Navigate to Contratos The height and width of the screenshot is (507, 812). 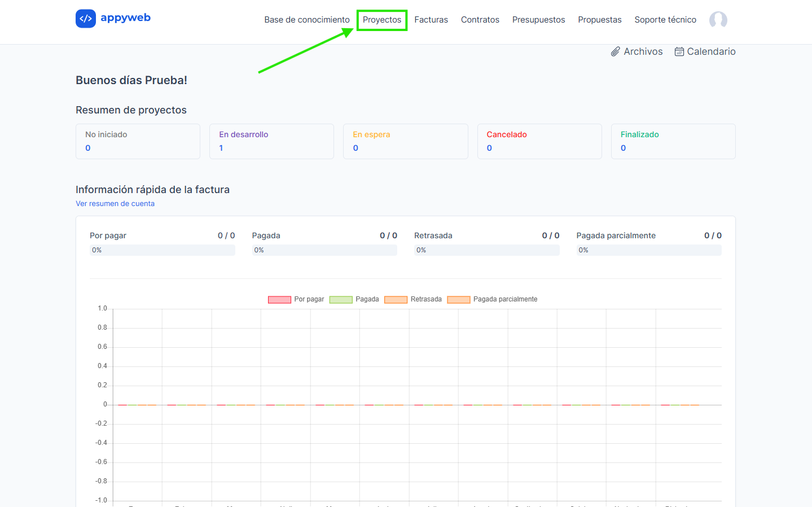pyautogui.click(x=480, y=20)
